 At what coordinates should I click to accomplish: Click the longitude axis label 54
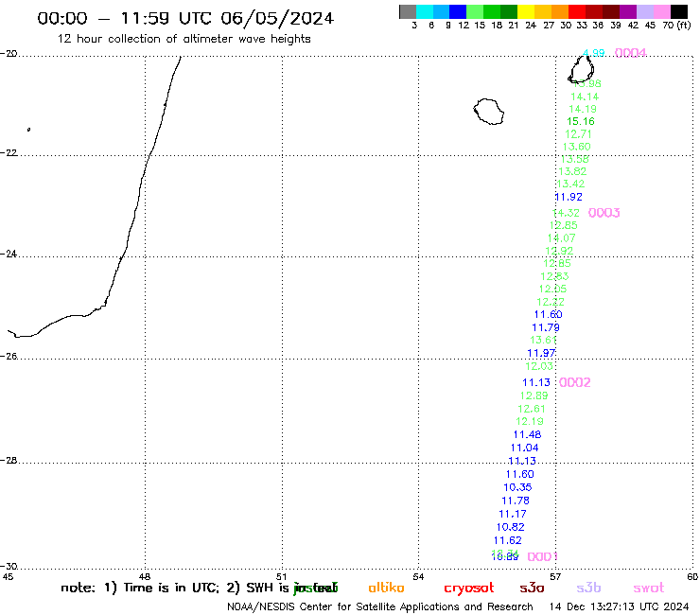point(418,576)
